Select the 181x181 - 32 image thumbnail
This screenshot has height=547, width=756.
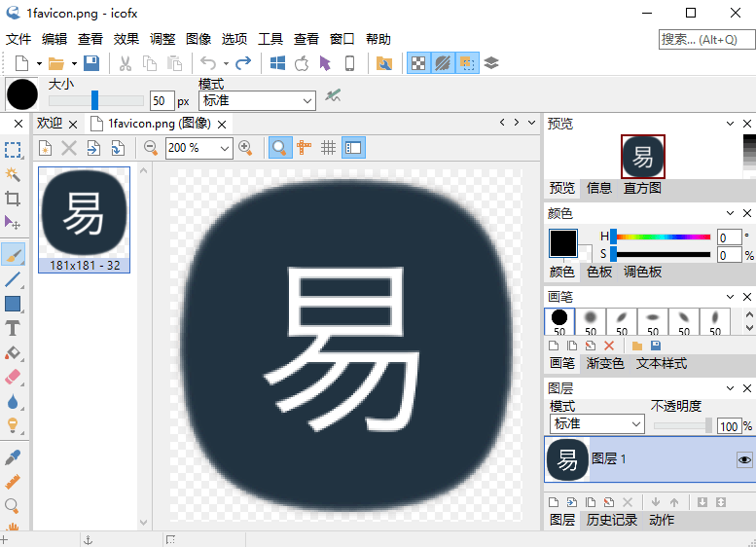(84, 220)
